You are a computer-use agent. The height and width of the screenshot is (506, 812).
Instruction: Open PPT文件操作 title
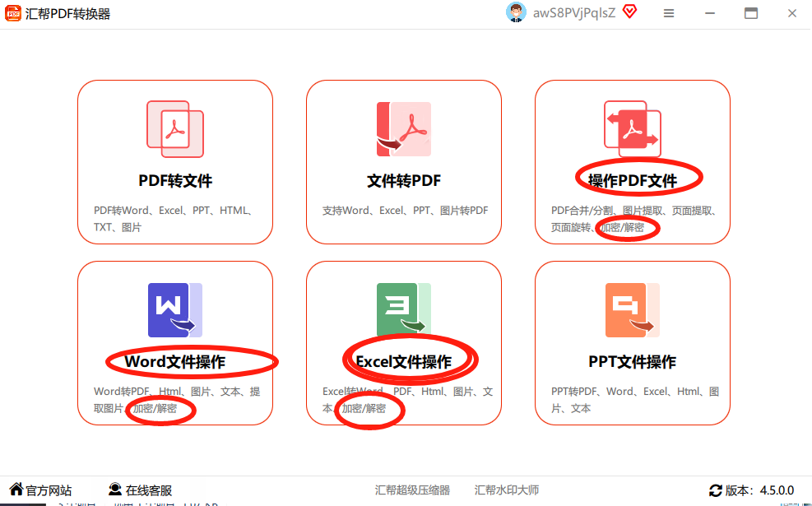(633, 361)
